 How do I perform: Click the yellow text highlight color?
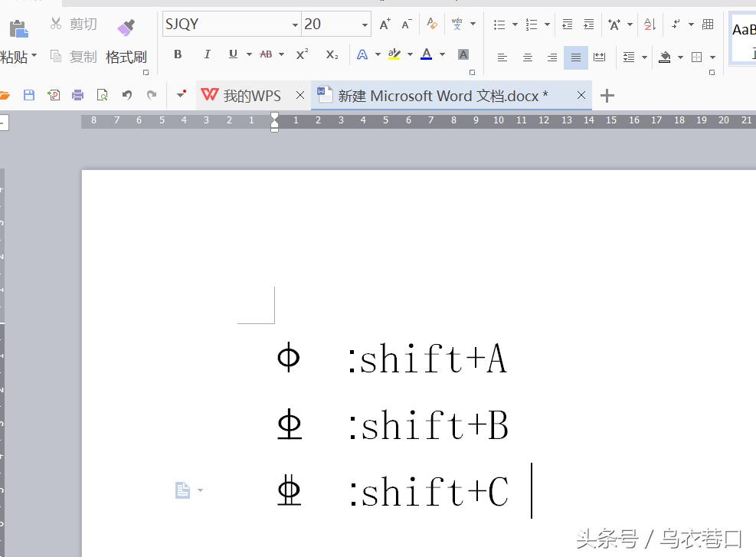click(394, 54)
